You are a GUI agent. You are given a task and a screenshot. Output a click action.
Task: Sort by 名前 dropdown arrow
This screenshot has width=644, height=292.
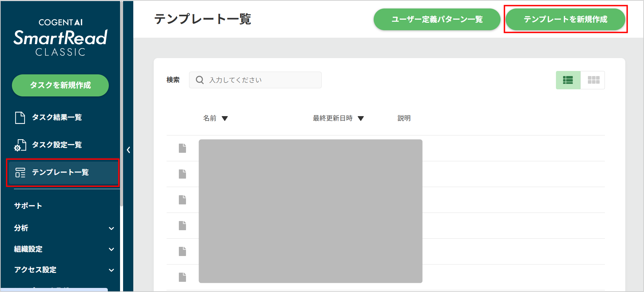(225, 118)
